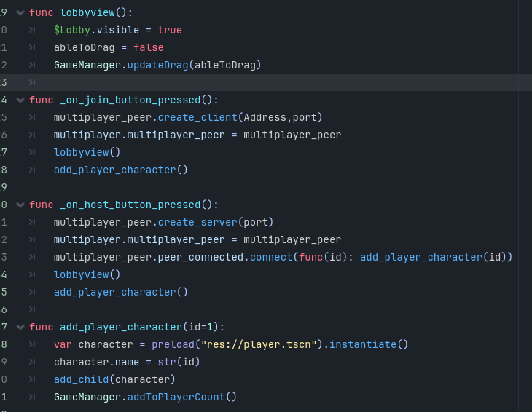The height and width of the screenshot is (412, 532).
Task: Click the indent marker before $Lobby.visible line
Action: [x=32, y=30]
